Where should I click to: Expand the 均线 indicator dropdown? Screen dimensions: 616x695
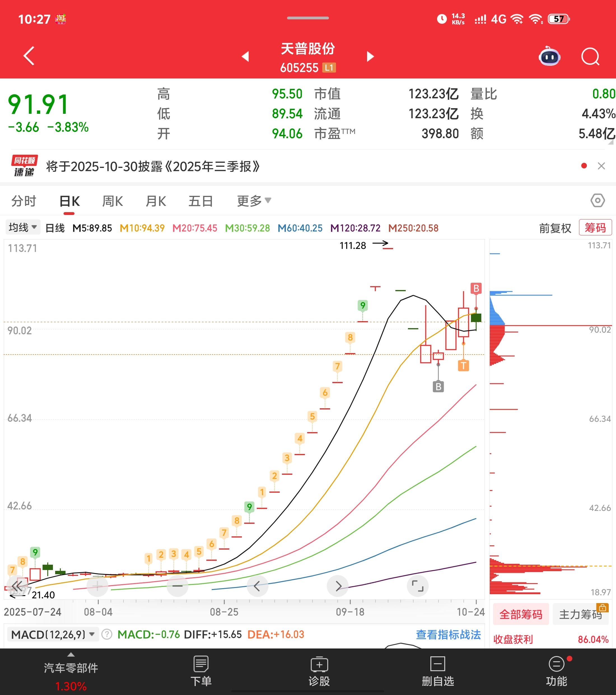pos(23,227)
